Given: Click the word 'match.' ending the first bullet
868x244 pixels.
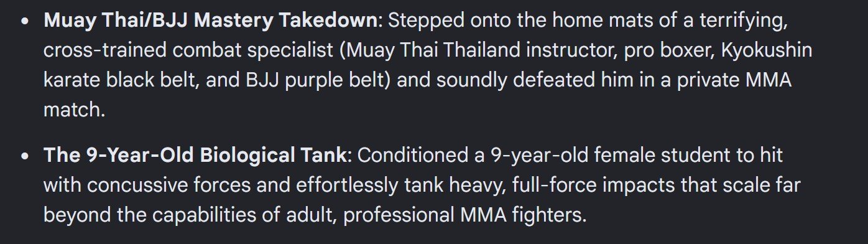Looking at the screenshot, I should pyautogui.click(x=72, y=110).
